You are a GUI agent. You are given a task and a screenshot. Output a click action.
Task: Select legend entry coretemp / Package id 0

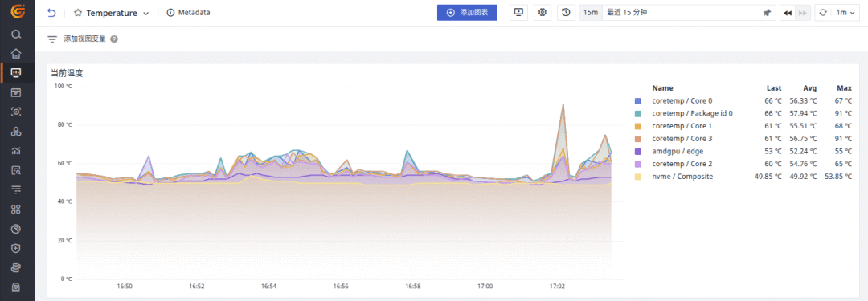click(x=693, y=113)
